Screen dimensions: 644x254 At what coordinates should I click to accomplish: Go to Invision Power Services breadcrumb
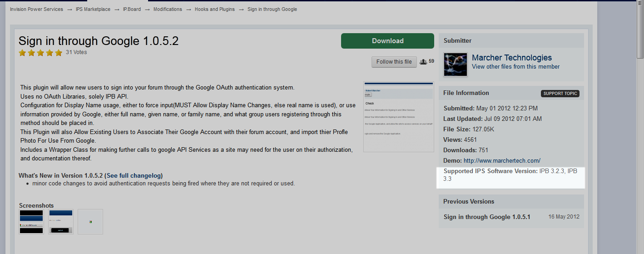pos(36,9)
